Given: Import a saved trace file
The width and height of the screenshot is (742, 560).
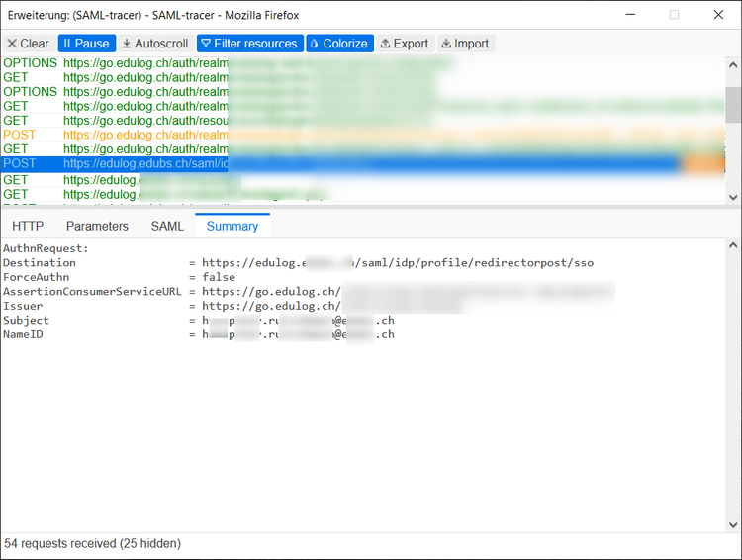Looking at the screenshot, I should point(465,44).
